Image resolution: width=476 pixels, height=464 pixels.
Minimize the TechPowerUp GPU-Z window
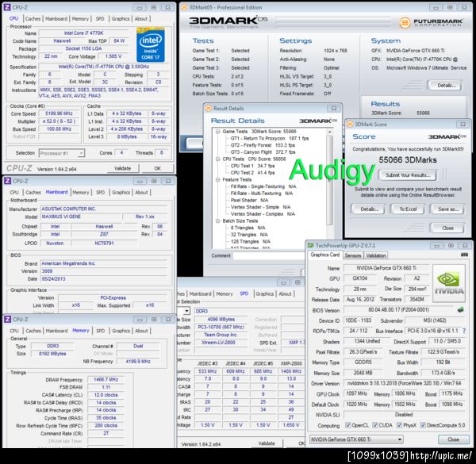[436, 245]
